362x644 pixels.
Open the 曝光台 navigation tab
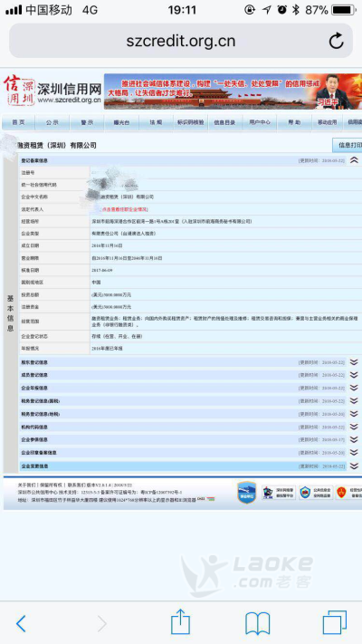click(121, 122)
